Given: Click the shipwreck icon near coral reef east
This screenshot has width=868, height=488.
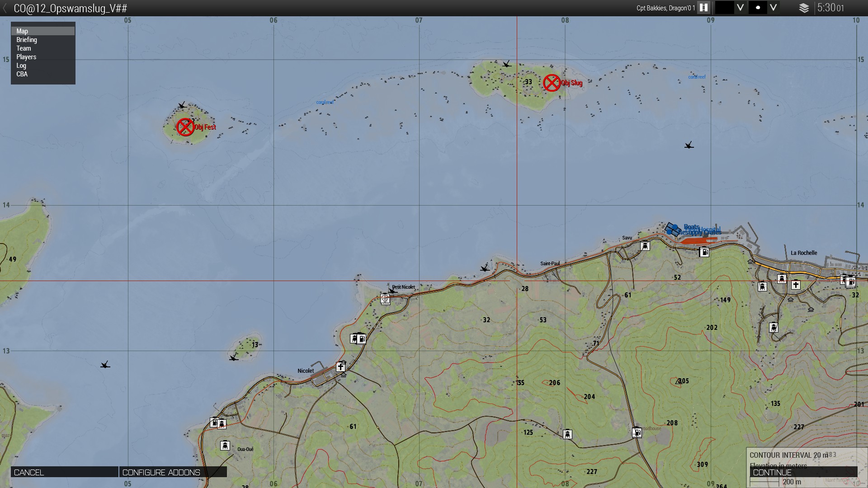Looking at the screenshot, I should [x=689, y=145].
